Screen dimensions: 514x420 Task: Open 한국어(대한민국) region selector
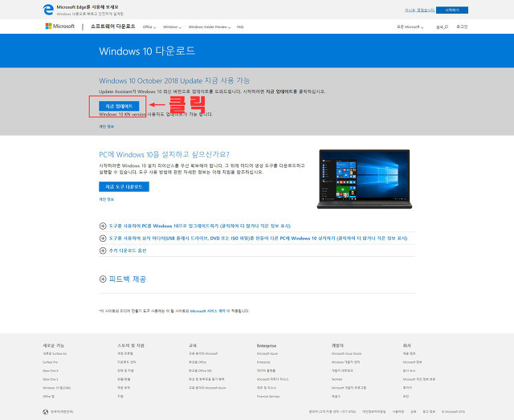tap(62, 412)
